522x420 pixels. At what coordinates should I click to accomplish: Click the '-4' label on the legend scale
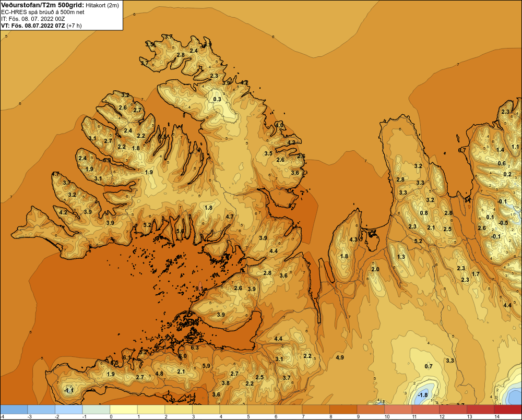3,417
